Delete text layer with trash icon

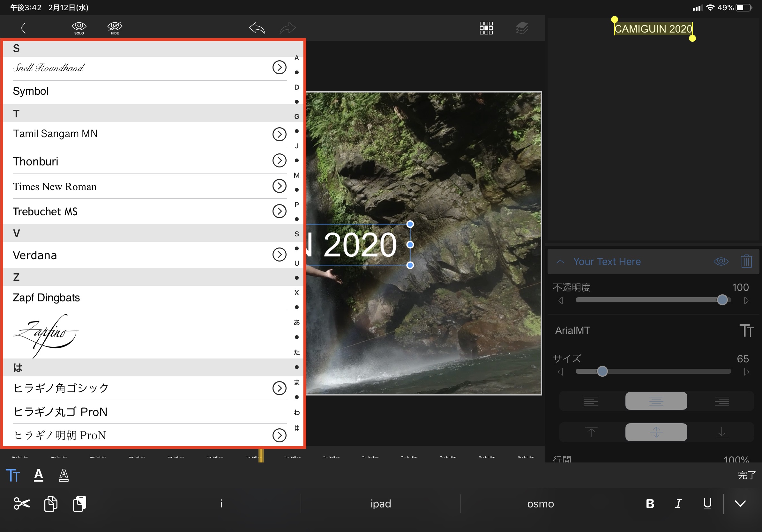[x=746, y=261]
